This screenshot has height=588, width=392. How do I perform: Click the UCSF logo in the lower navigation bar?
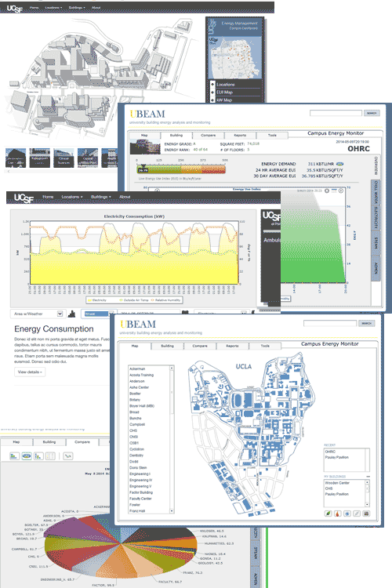24,198
